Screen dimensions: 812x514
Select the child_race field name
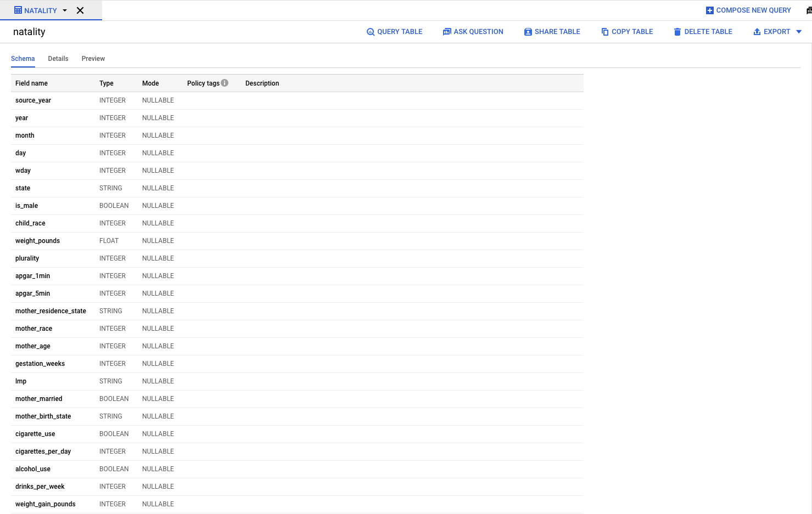pos(30,223)
